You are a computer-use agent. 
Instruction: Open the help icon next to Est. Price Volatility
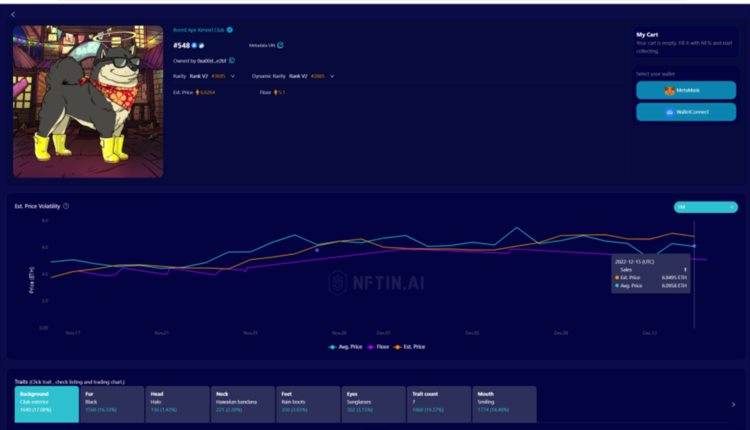tap(66, 206)
